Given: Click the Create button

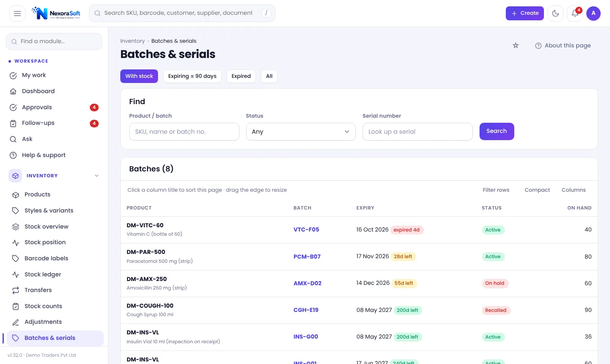Looking at the screenshot, I should 525,14.
